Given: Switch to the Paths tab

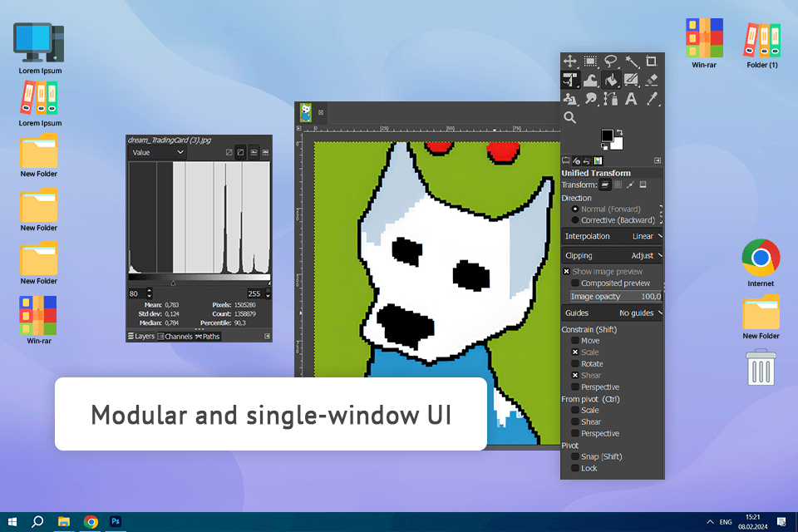Looking at the screenshot, I should [x=208, y=337].
